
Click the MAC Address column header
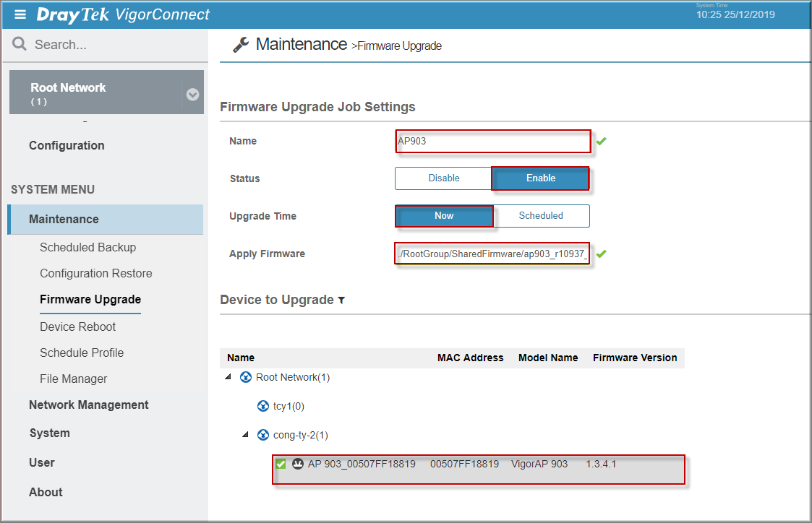(470, 358)
